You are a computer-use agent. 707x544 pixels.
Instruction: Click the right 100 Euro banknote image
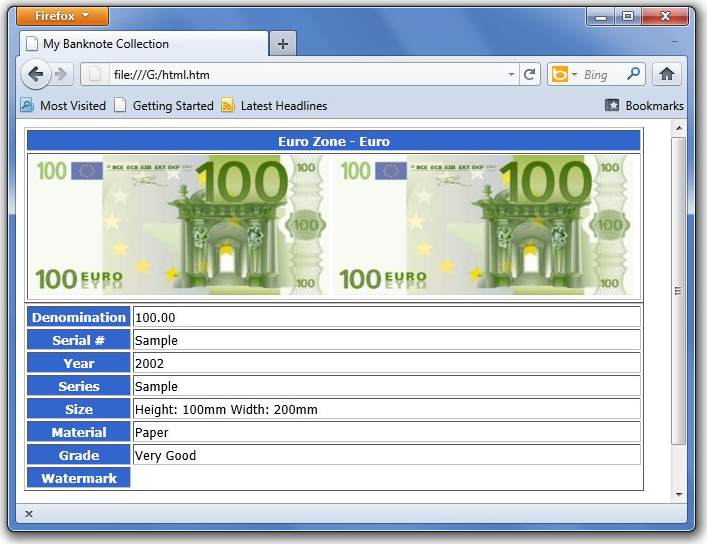click(485, 225)
